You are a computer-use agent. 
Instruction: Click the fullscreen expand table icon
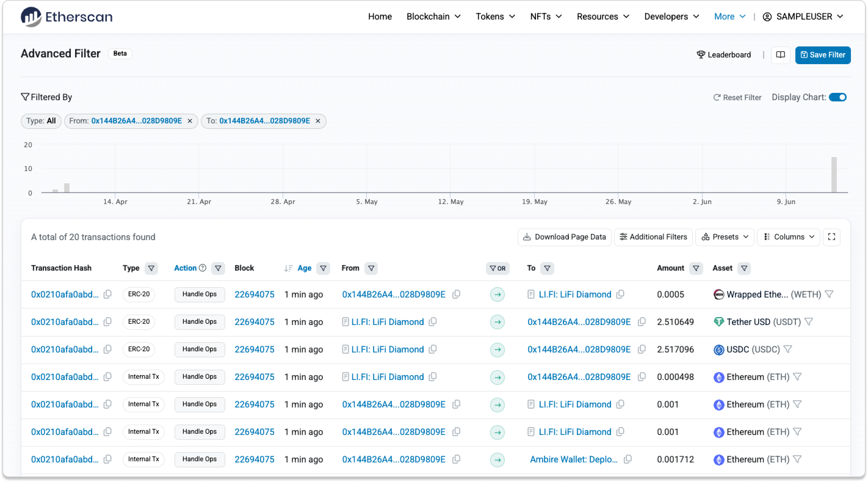(x=831, y=237)
